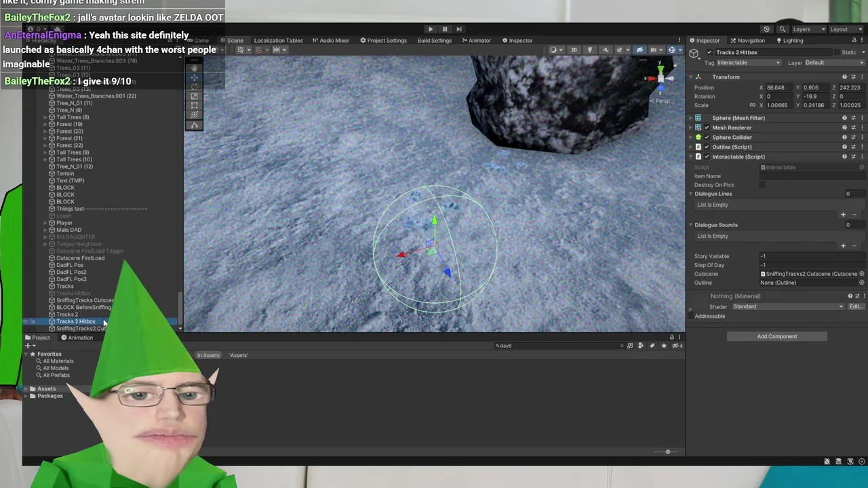Screen dimensions: 868x488
Task: Check the Destroy On Pick checkbox
Action: (x=763, y=185)
